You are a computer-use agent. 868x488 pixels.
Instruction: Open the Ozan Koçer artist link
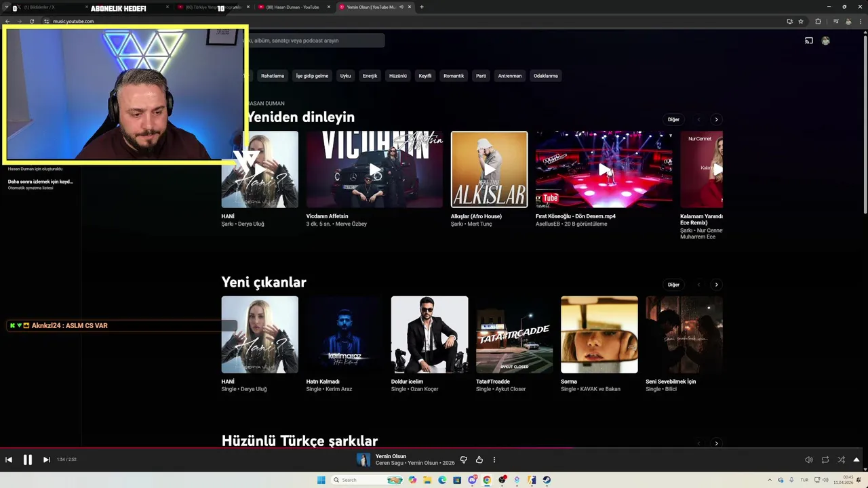point(422,390)
